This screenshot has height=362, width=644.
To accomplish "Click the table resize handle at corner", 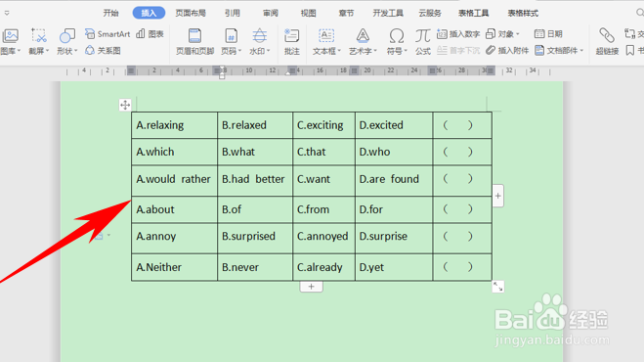I will click(497, 287).
